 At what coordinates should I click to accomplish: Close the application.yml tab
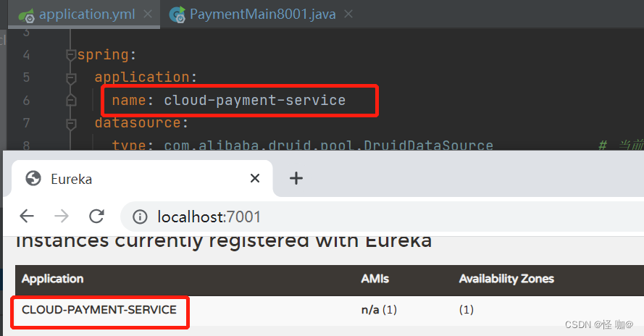(x=148, y=14)
